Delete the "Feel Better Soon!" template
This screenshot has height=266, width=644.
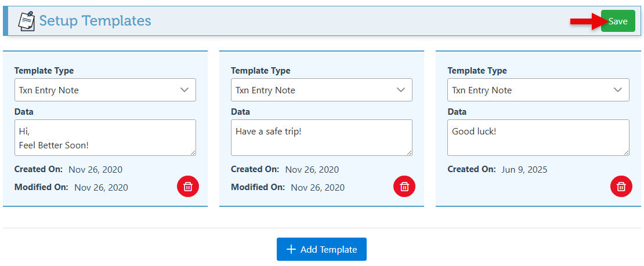pos(188,186)
